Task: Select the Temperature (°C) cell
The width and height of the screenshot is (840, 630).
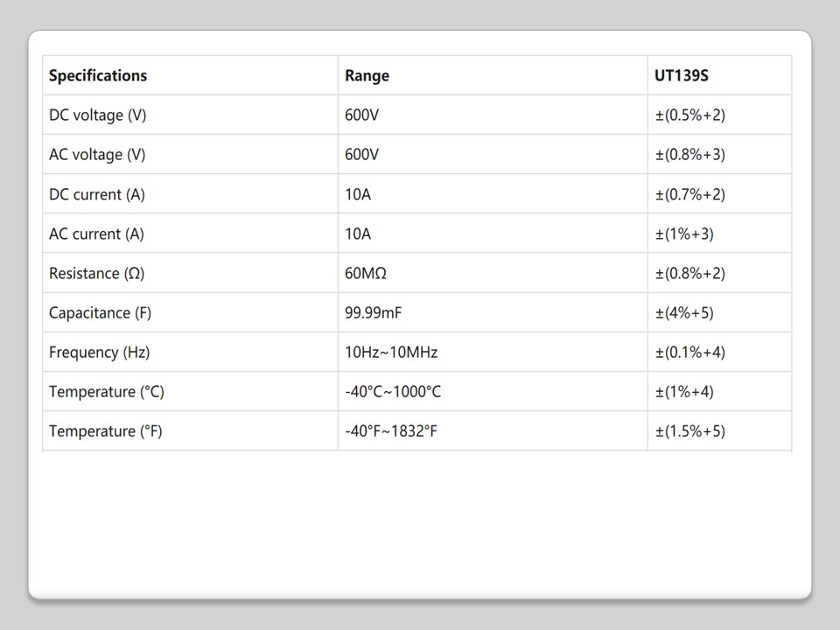Action: pyautogui.click(x=106, y=392)
